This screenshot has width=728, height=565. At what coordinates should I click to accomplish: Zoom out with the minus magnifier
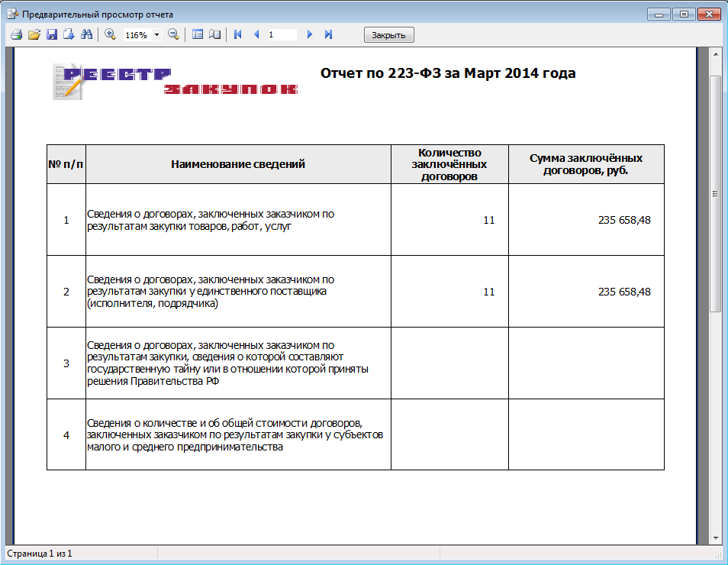[173, 35]
